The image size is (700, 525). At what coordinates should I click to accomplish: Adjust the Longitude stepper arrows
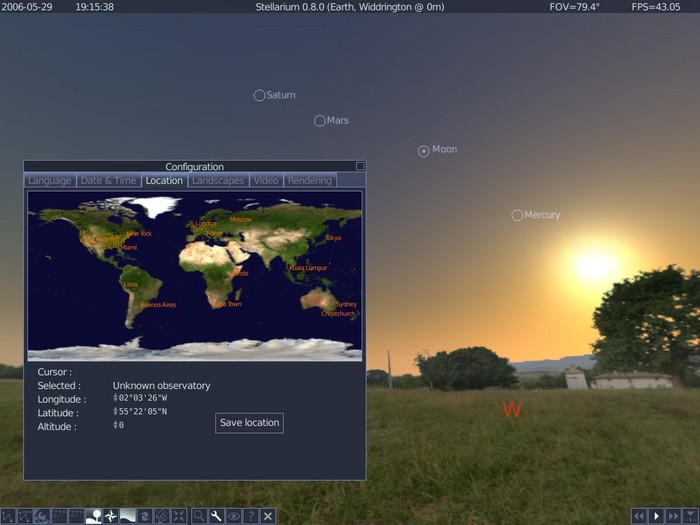[115, 399]
